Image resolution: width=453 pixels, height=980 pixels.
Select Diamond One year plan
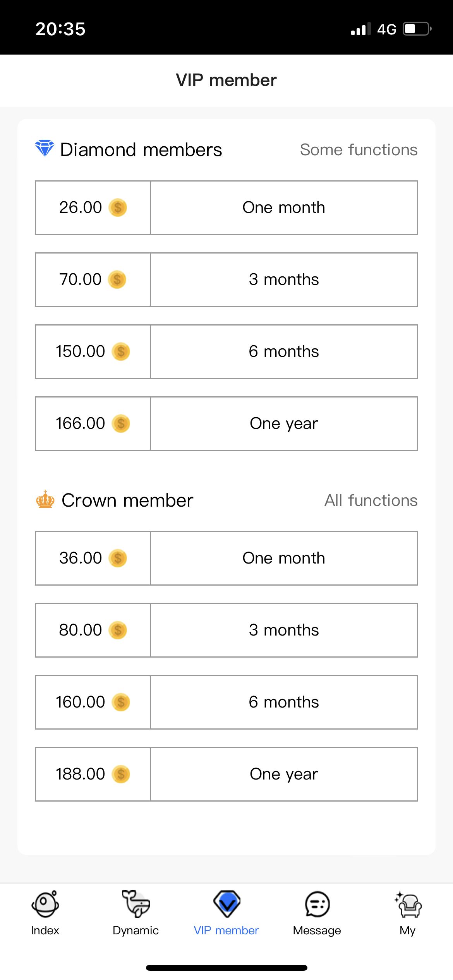coord(284,423)
